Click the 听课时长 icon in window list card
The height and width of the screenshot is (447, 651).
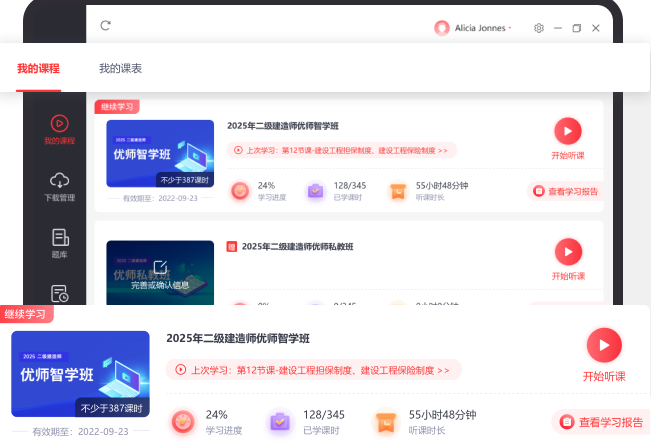tap(398, 191)
